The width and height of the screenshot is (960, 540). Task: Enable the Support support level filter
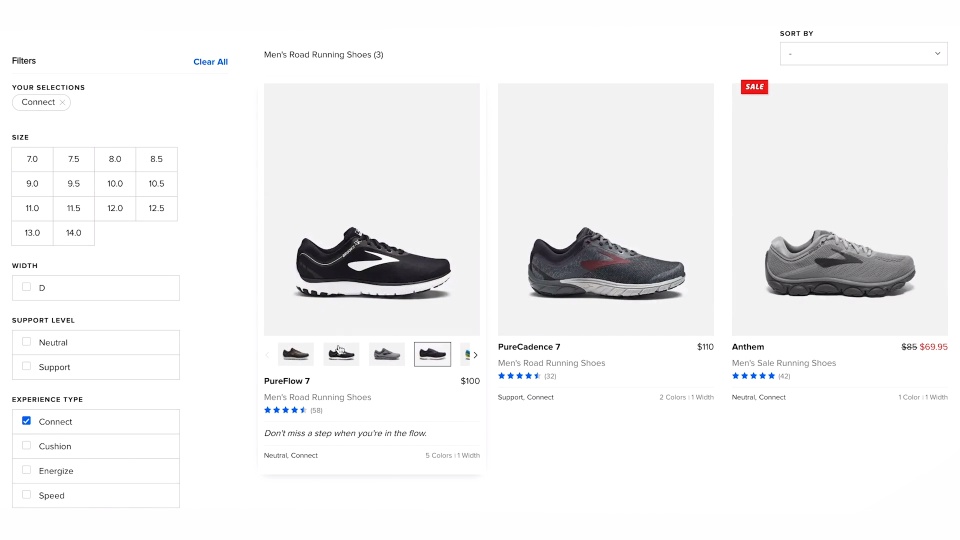[26, 366]
